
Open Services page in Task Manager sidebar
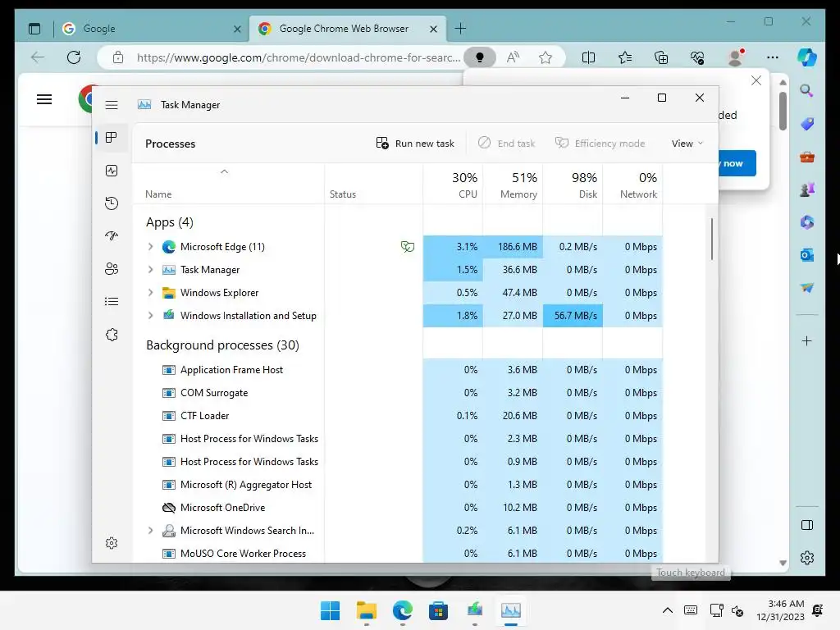(x=112, y=335)
